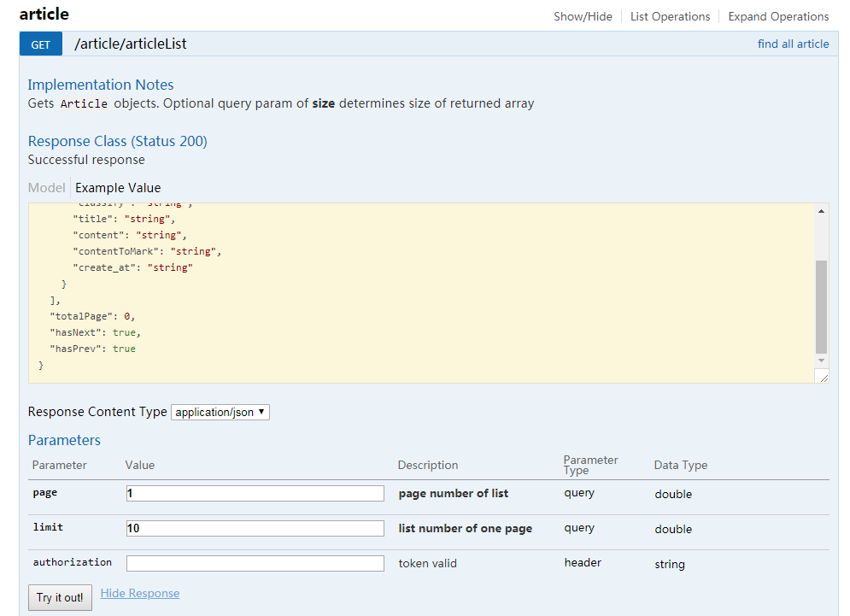Screen dimensions: 850x616
Task: Click the 'header' parameter type cell
Action: point(583,562)
